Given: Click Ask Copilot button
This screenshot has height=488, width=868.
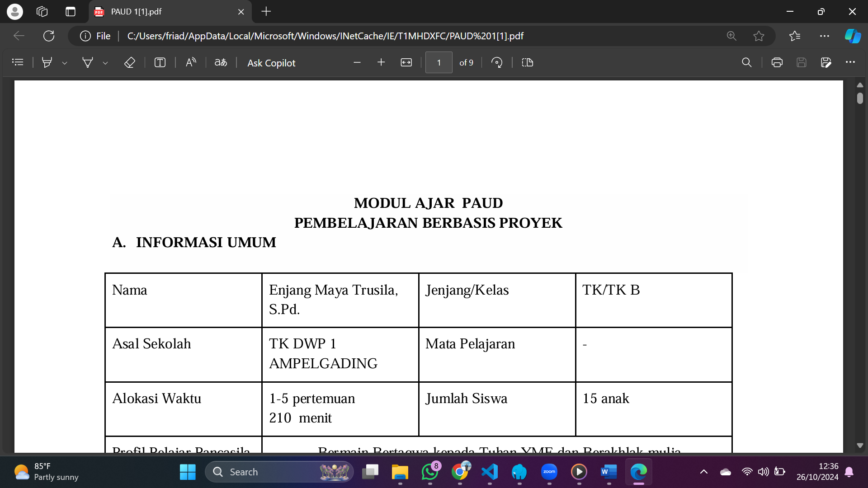Looking at the screenshot, I should pyautogui.click(x=271, y=63).
